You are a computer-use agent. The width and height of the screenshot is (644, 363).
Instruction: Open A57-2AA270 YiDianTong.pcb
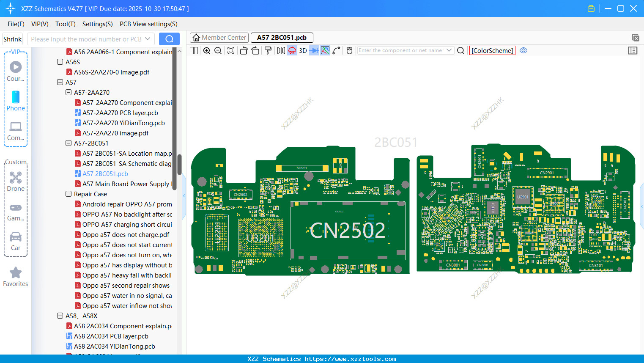(123, 123)
